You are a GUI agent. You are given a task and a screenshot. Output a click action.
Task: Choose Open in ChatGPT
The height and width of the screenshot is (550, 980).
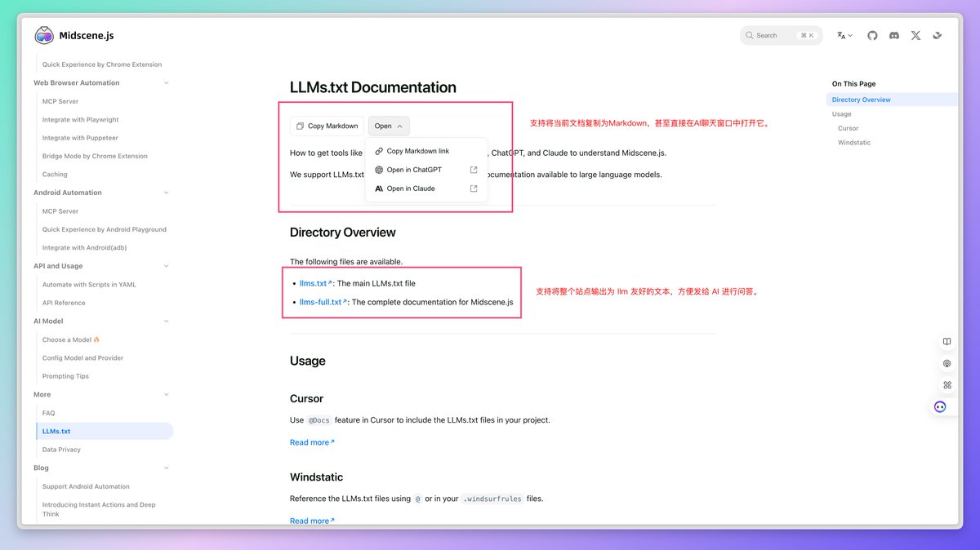tap(425, 170)
